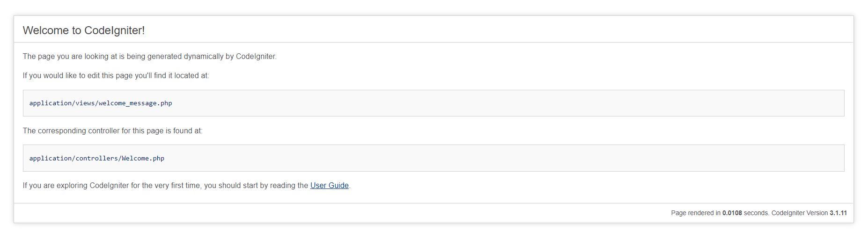This screenshot has height=239, width=868.
Task: Click the "Page rendered in" footer text
Action: 695,213
